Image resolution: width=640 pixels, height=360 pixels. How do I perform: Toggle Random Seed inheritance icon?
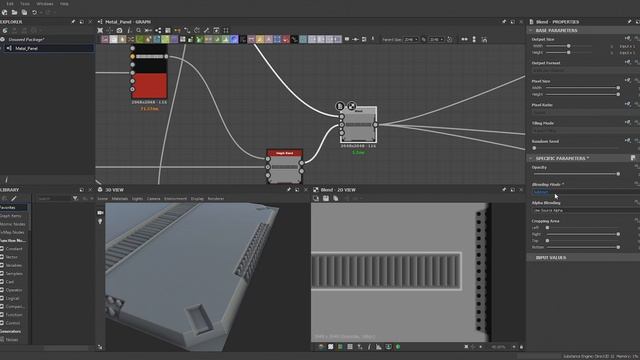(x=627, y=140)
